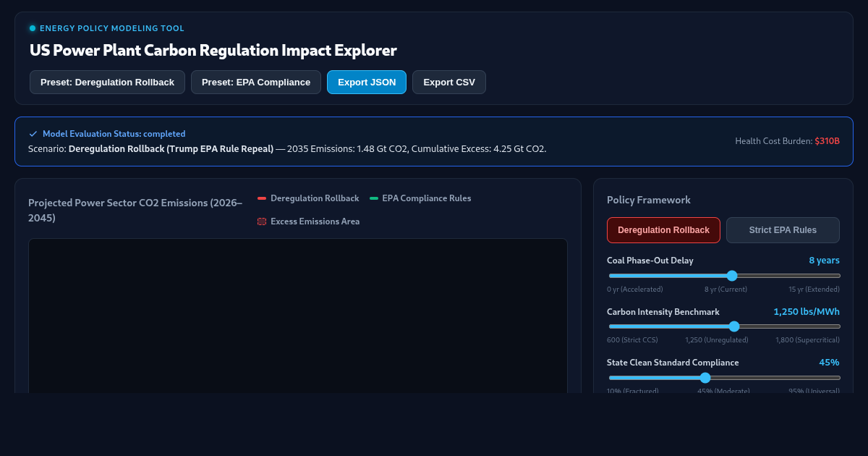This screenshot has height=456, width=868.
Task: Click the 8 years delay value
Action: point(824,261)
